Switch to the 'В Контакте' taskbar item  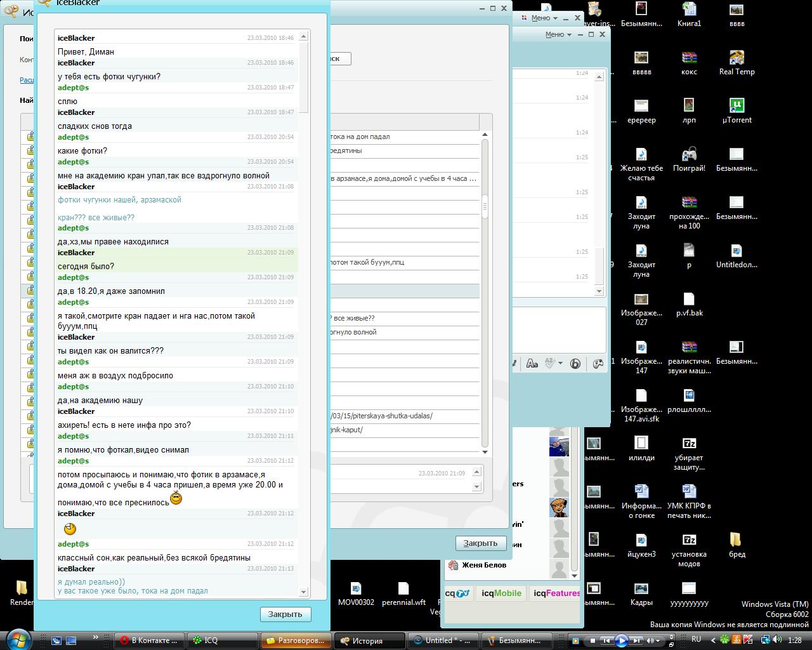(x=150, y=640)
